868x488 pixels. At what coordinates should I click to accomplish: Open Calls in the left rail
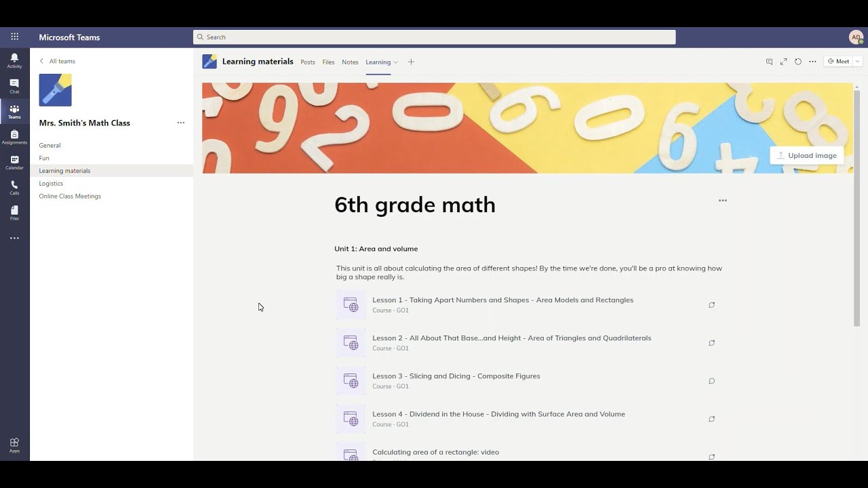tap(14, 188)
